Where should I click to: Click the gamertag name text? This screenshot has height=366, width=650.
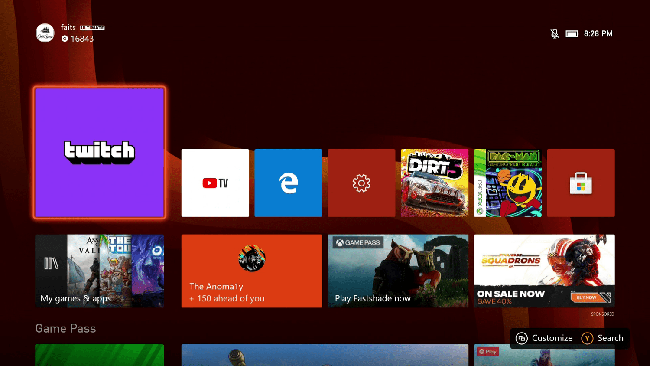[68, 27]
